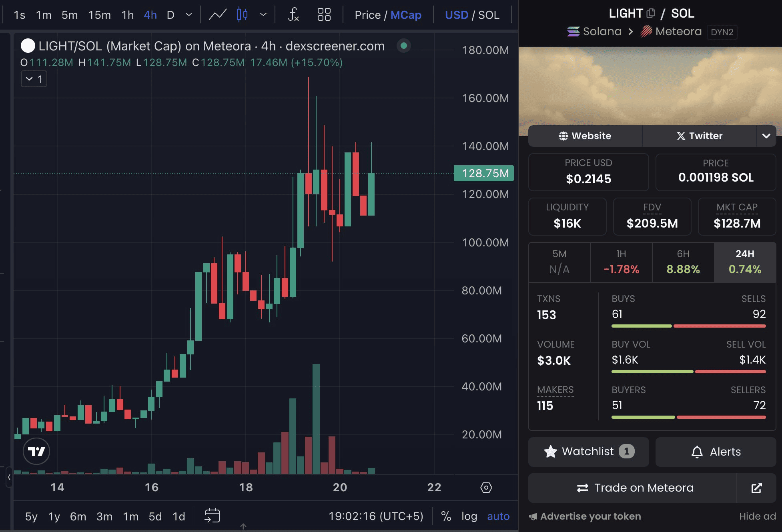Open the chart type dropdown arrow

[x=263, y=15]
